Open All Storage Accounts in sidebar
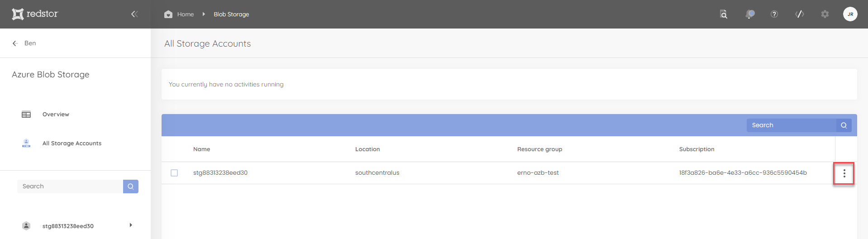This screenshot has height=239, width=868. pos(72,143)
